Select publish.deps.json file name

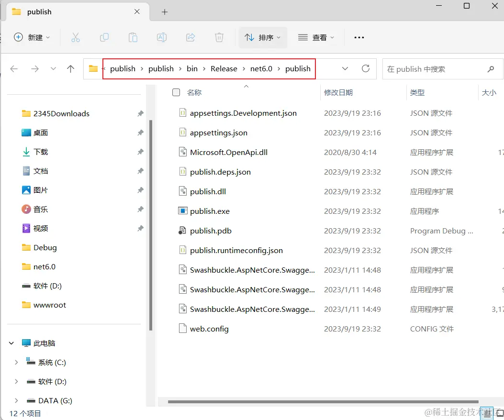(x=220, y=172)
